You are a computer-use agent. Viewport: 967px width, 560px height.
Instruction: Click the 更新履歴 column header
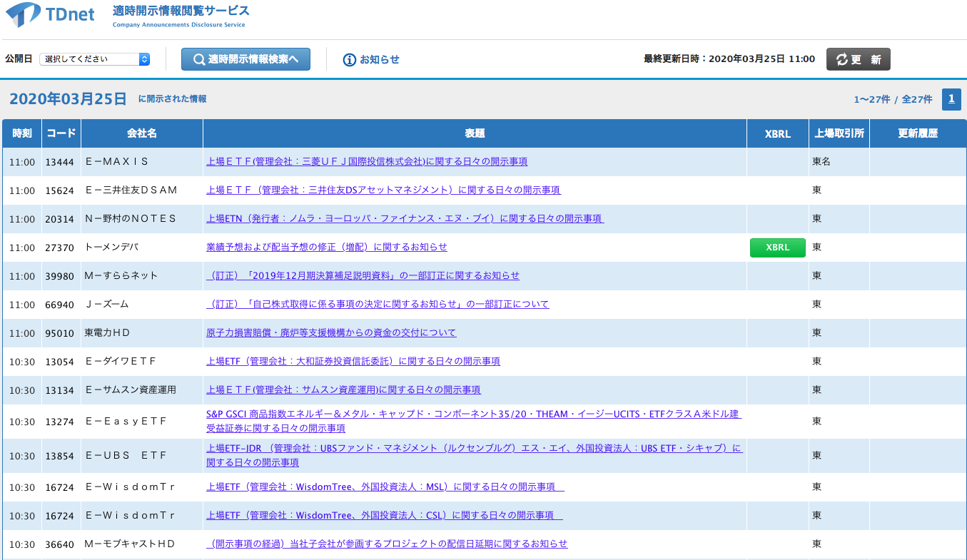pos(918,133)
